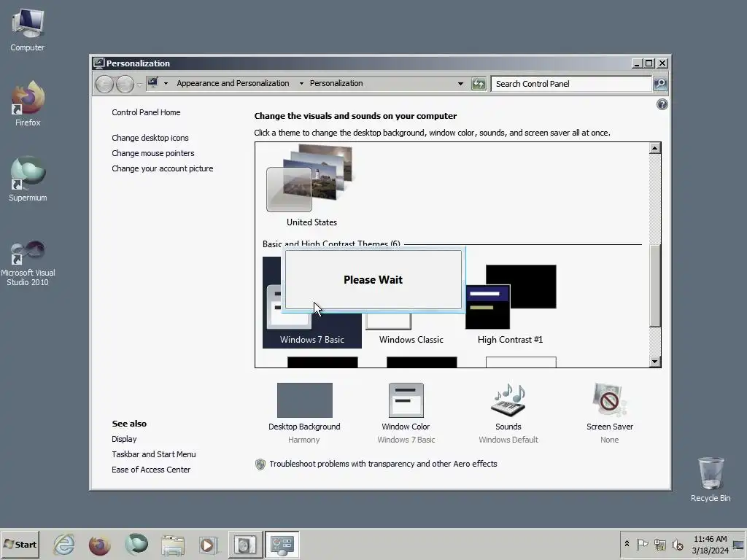Open Ease of Access Center
This screenshot has width=747, height=560.
coord(151,470)
